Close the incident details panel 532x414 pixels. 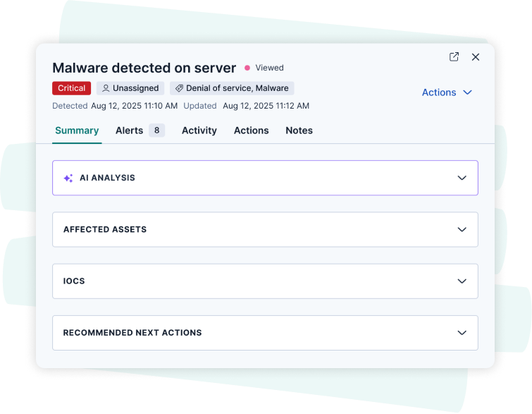tap(476, 57)
